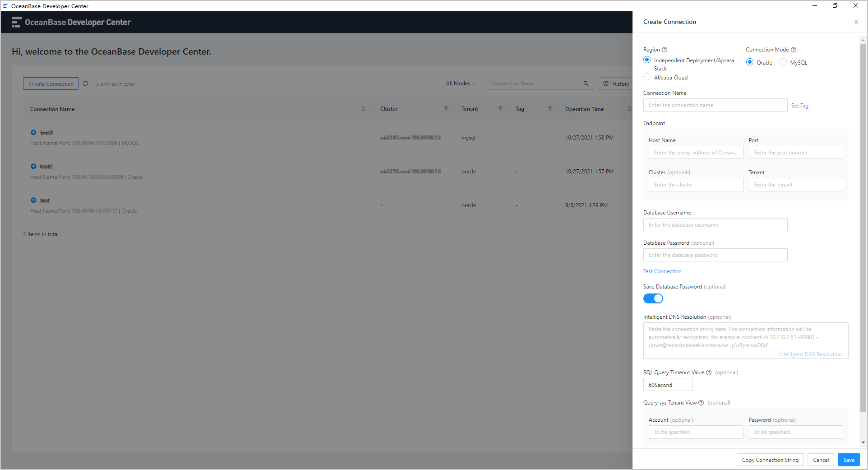Click the app icon in the title bar
This screenshot has width=868, height=470.
[x=5, y=6]
